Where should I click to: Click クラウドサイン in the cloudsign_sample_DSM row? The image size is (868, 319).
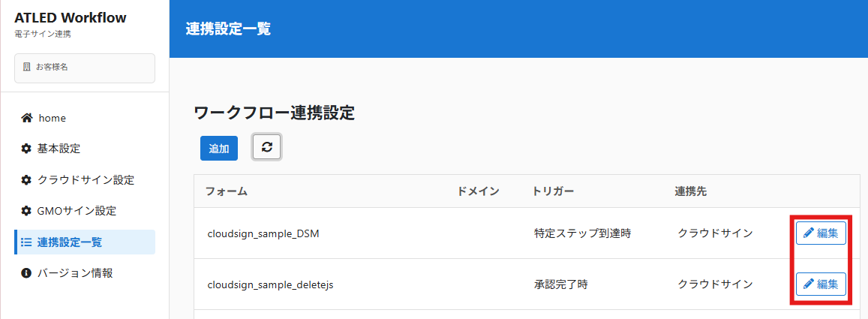715,233
